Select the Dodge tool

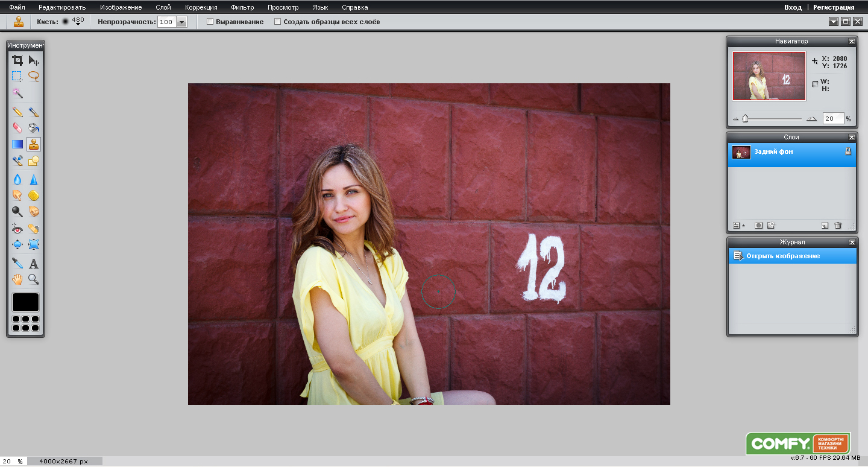point(17,212)
